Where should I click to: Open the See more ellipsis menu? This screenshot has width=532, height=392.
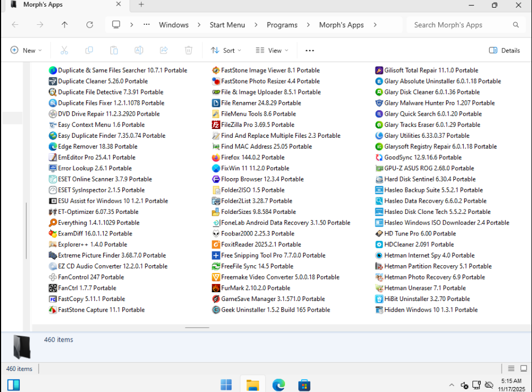(309, 50)
